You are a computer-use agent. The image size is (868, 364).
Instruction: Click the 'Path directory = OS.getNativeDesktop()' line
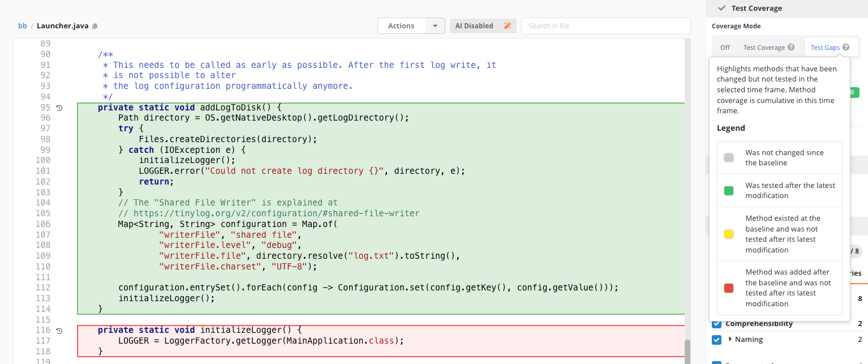263,118
